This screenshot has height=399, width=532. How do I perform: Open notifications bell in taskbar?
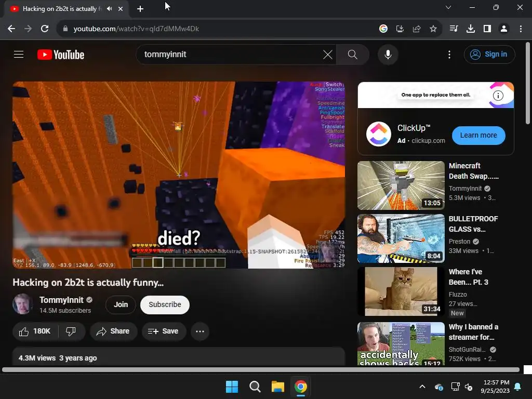(518, 387)
